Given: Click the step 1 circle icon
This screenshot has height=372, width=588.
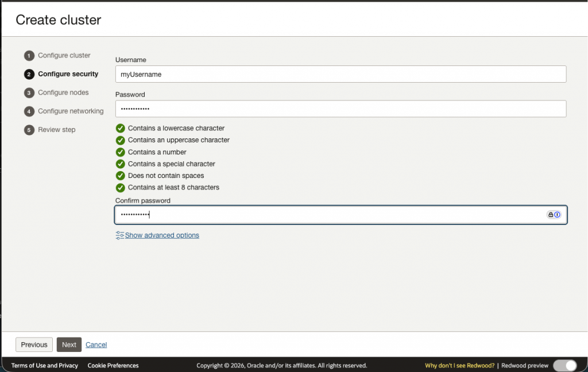Looking at the screenshot, I should point(29,56).
